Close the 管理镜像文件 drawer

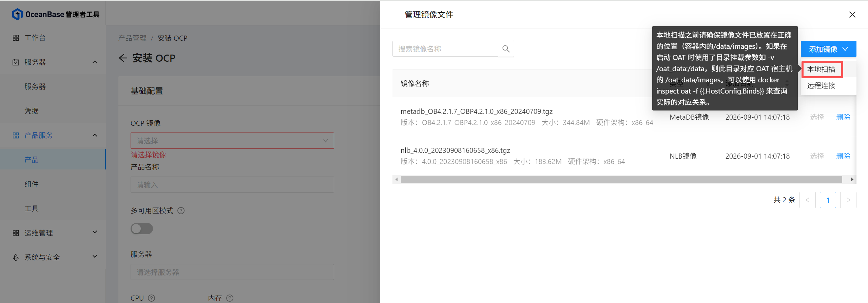coord(852,15)
